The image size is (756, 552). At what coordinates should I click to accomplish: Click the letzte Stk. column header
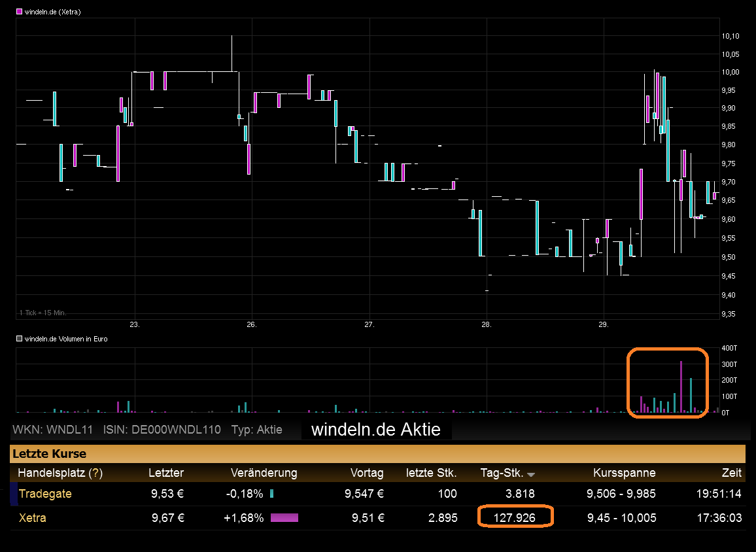click(x=431, y=473)
